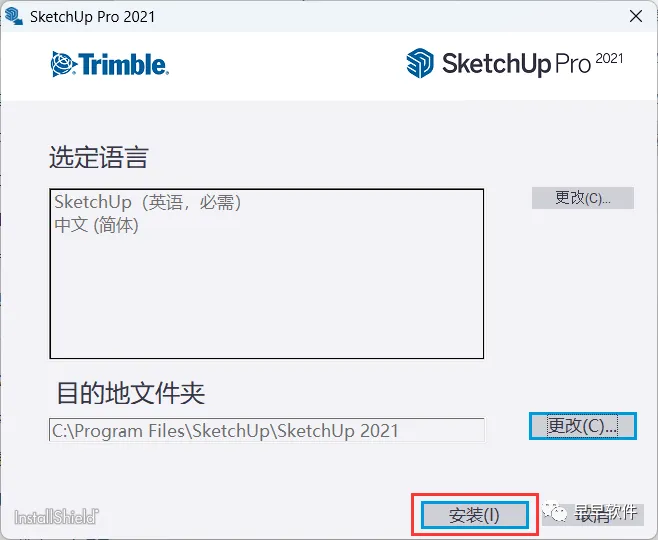The image size is (658, 540).
Task: Click the 目的地文件夹 heading
Action: 131,393
